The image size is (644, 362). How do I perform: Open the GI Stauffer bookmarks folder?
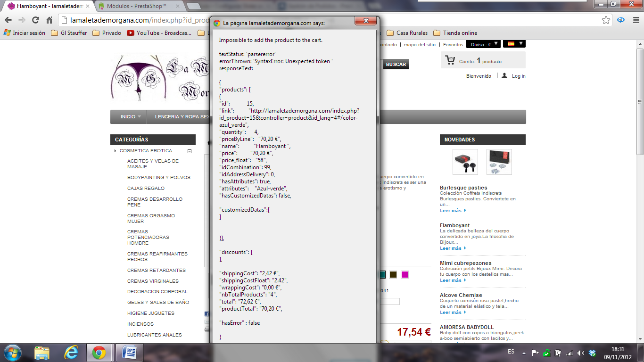(x=69, y=33)
